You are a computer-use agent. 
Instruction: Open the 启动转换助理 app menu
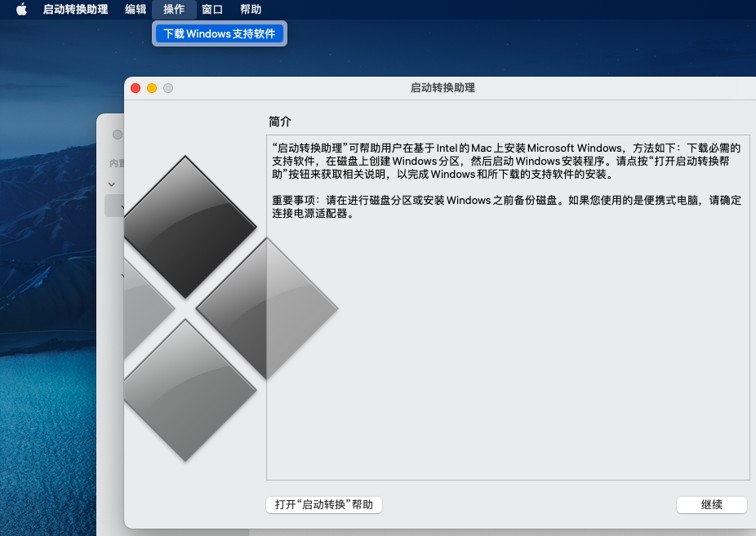75,9
